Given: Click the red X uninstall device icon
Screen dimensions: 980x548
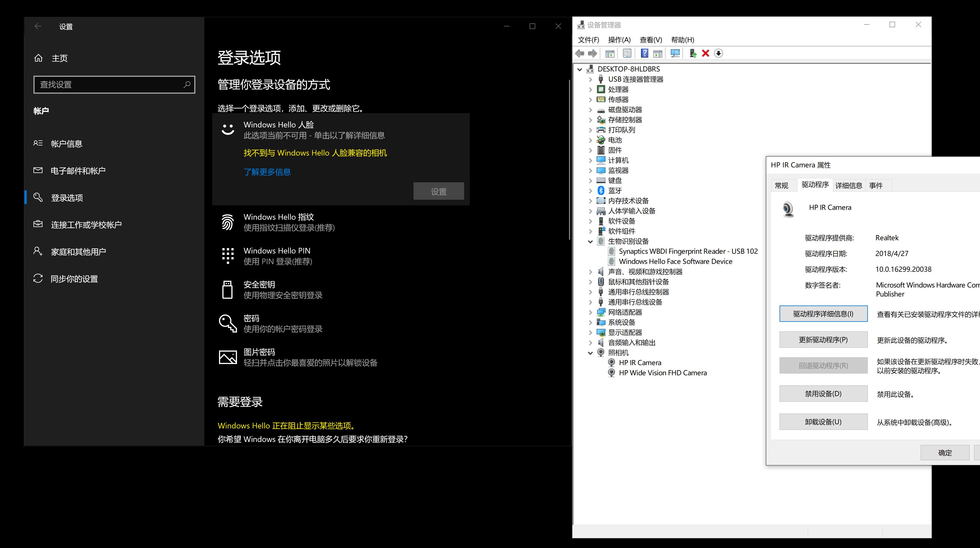Looking at the screenshot, I should click(x=706, y=53).
